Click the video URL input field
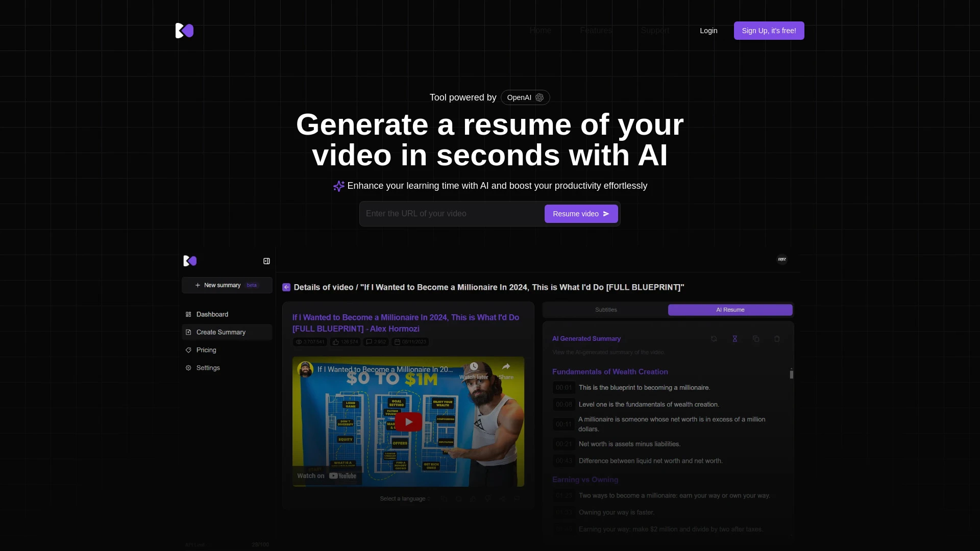This screenshot has height=551, width=980. click(x=451, y=214)
